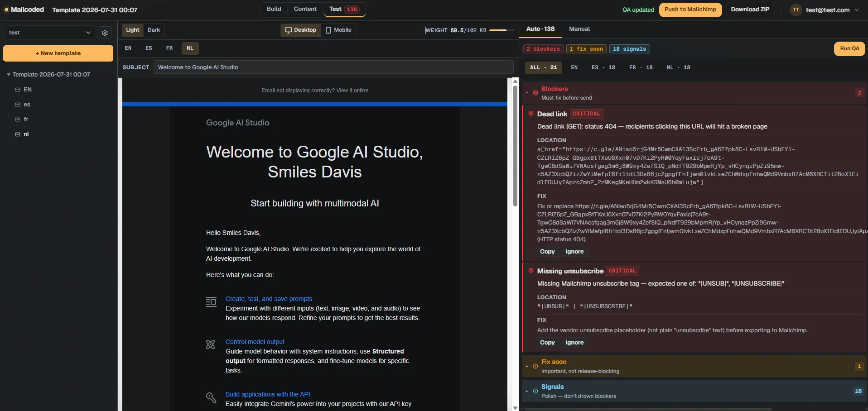Select FR language preview
Screen dimensions: 868x411
click(169, 48)
